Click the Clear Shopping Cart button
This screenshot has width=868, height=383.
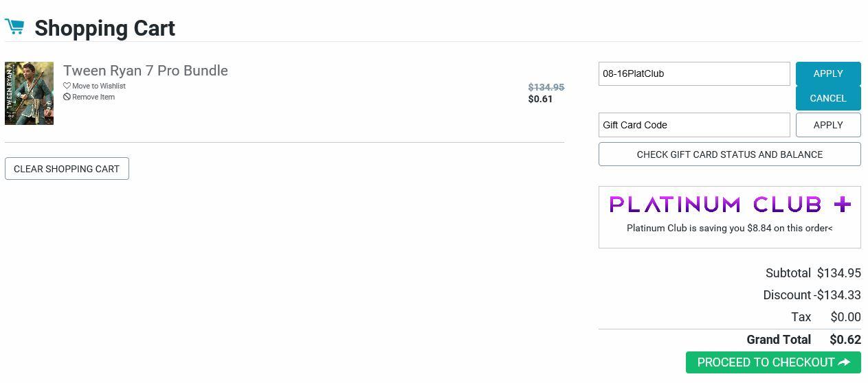pyautogui.click(x=67, y=169)
